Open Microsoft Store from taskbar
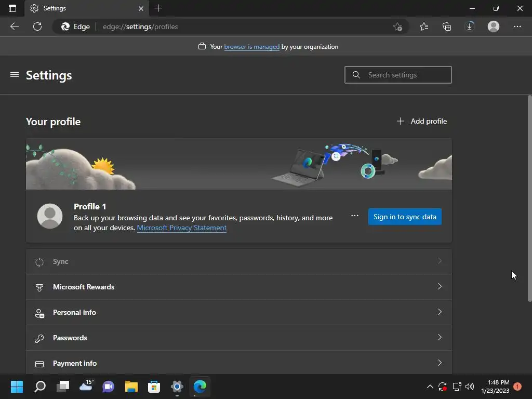 point(154,387)
